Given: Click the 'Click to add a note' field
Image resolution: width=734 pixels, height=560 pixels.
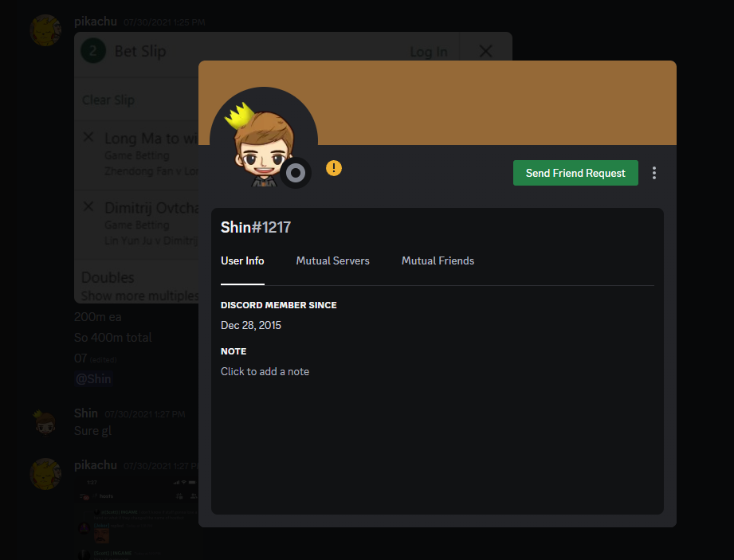Looking at the screenshot, I should (x=265, y=371).
